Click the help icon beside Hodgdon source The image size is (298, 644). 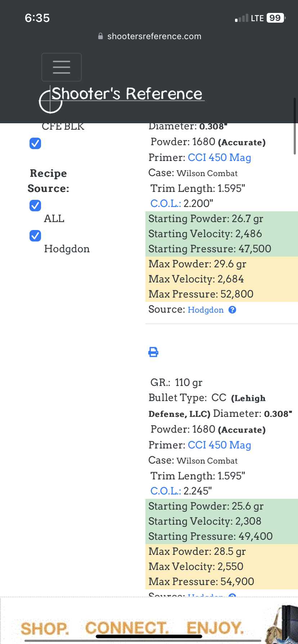click(232, 310)
